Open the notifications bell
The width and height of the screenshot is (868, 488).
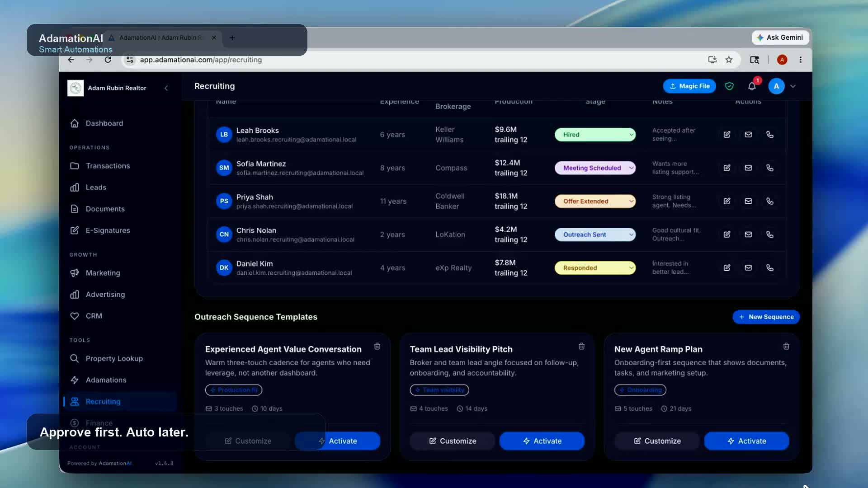[752, 86]
